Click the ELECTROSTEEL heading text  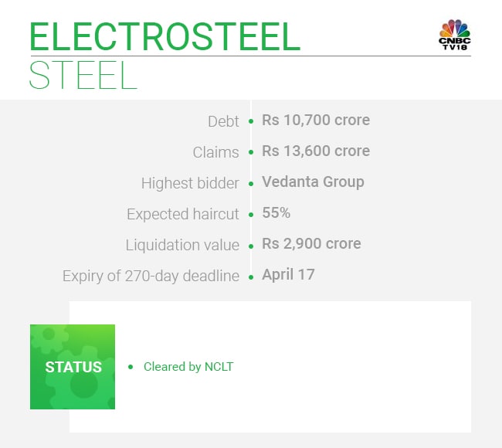164,36
